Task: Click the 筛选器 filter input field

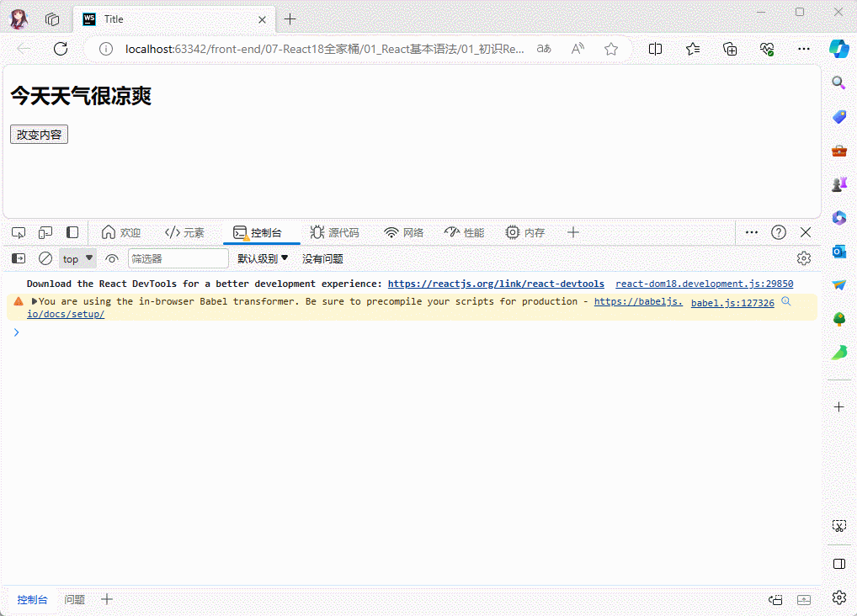Action: click(178, 258)
